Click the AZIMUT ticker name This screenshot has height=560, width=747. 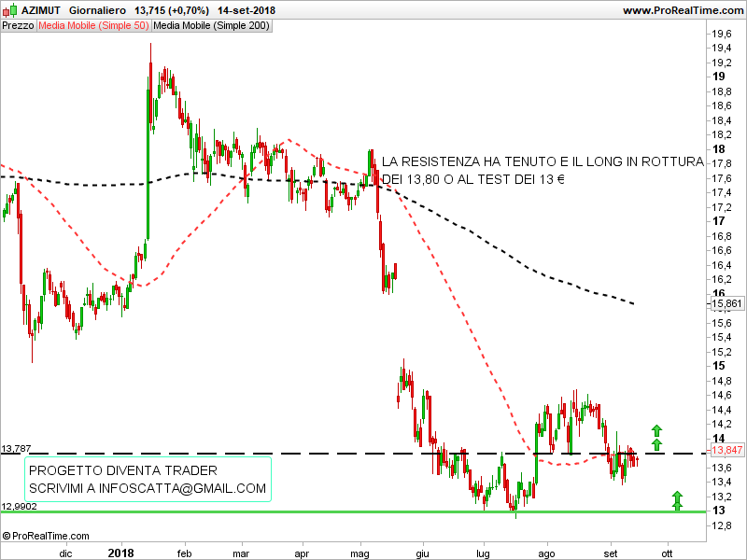click(41, 10)
